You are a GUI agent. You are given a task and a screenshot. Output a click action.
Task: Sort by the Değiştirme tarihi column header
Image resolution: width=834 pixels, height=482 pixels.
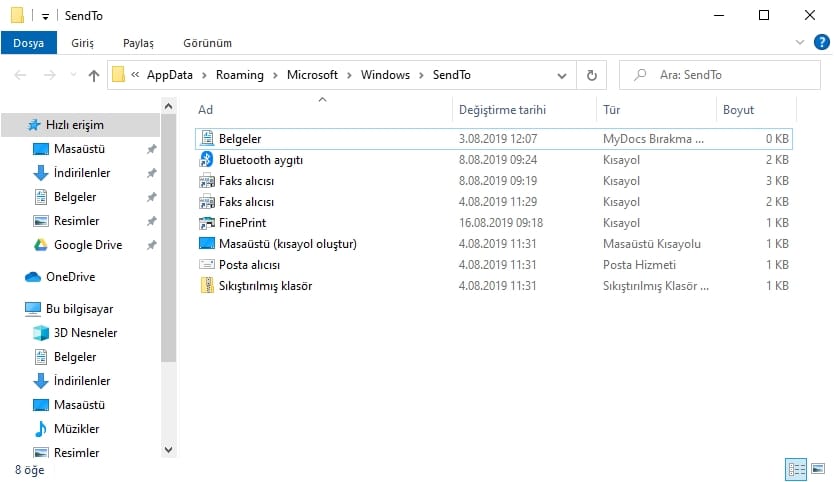524,110
